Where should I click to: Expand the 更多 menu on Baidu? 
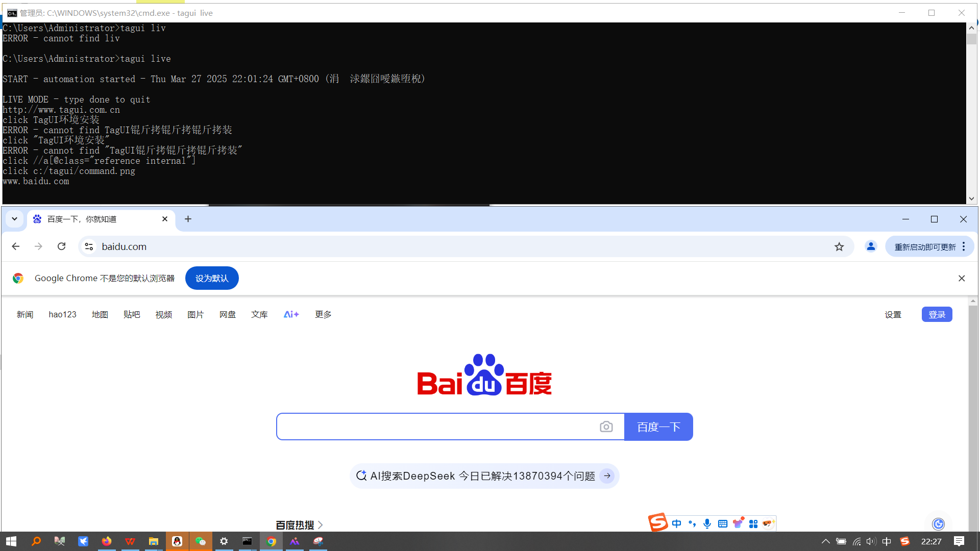pyautogui.click(x=323, y=314)
